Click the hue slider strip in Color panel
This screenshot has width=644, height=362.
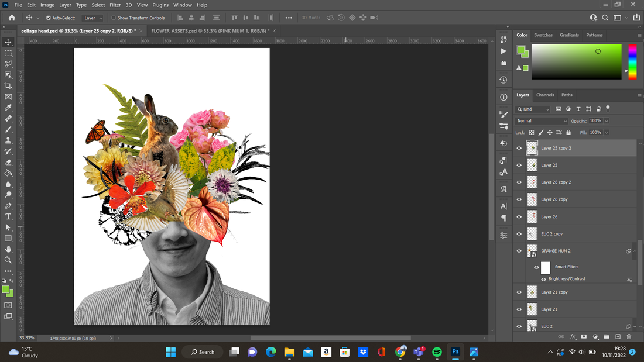click(632, 61)
